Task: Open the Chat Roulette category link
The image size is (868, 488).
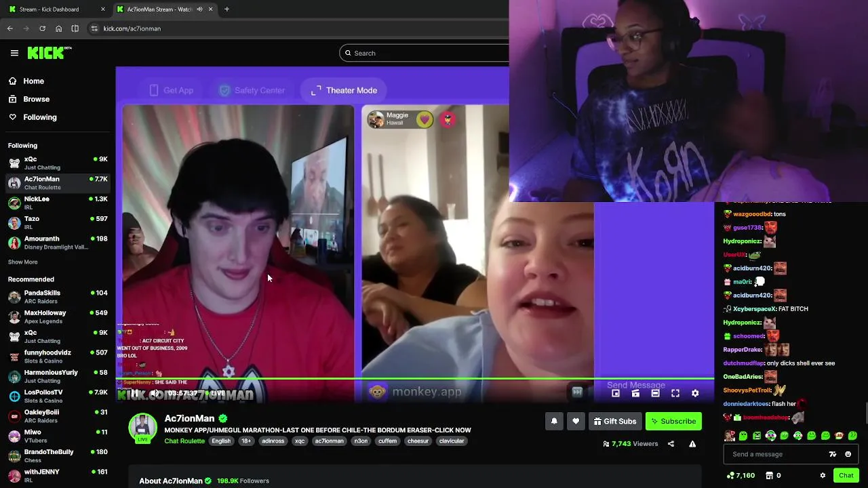Action: pyautogui.click(x=184, y=441)
